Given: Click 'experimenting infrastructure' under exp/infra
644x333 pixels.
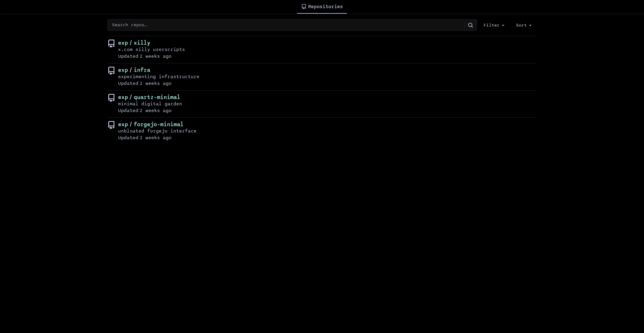Looking at the screenshot, I should click(x=158, y=77).
